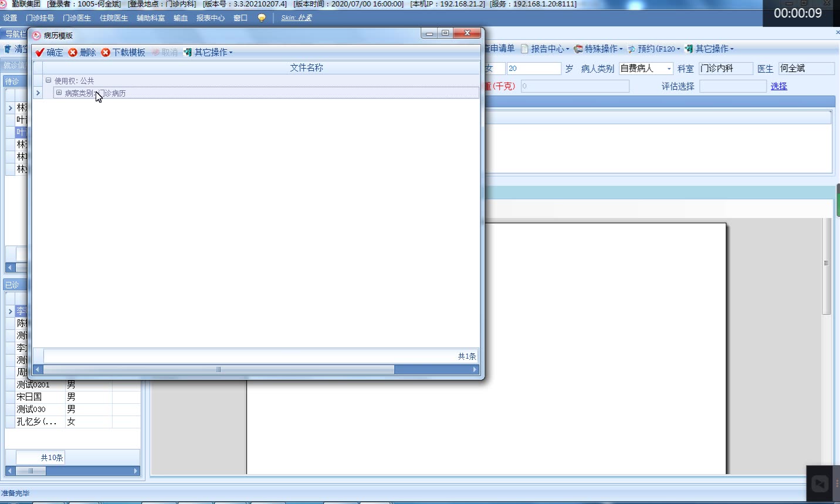Open the 病人类别 combo box 自费病人
Screen dimensions: 840x504
point(646,69)
